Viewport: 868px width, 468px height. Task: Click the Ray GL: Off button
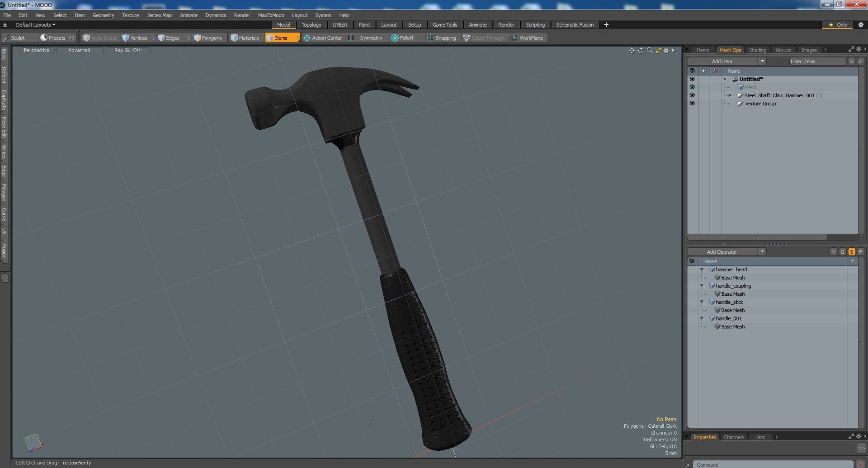[x=127, y=50]
